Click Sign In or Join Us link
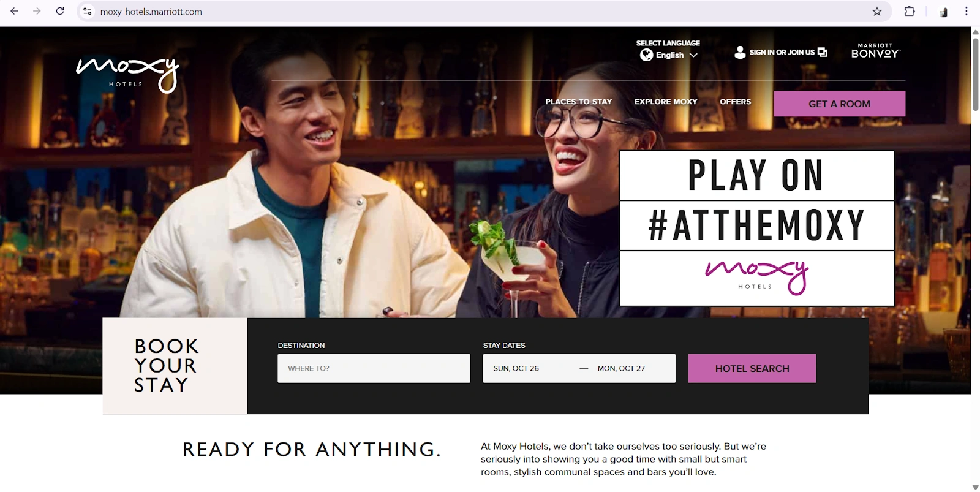 click(782, 53)
